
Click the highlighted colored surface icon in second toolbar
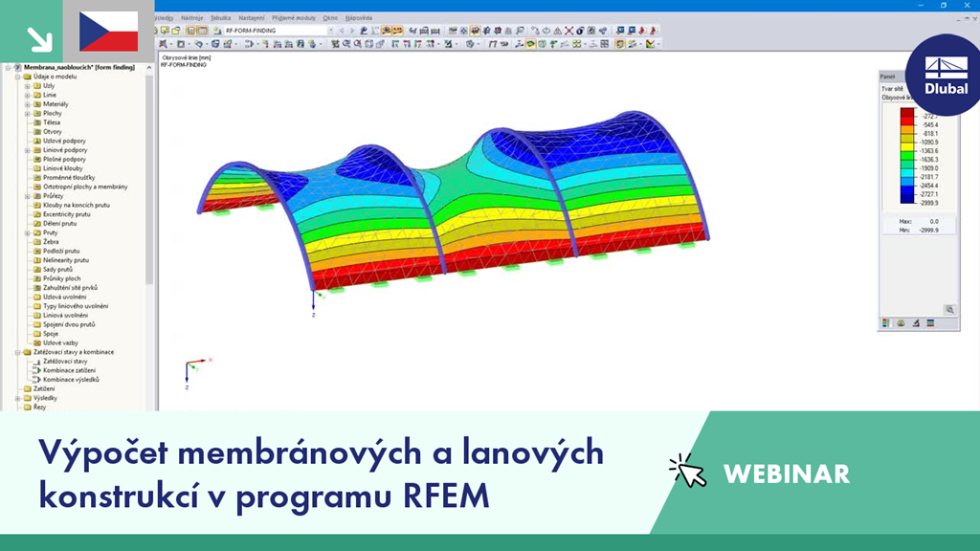[x=530, y=44]
